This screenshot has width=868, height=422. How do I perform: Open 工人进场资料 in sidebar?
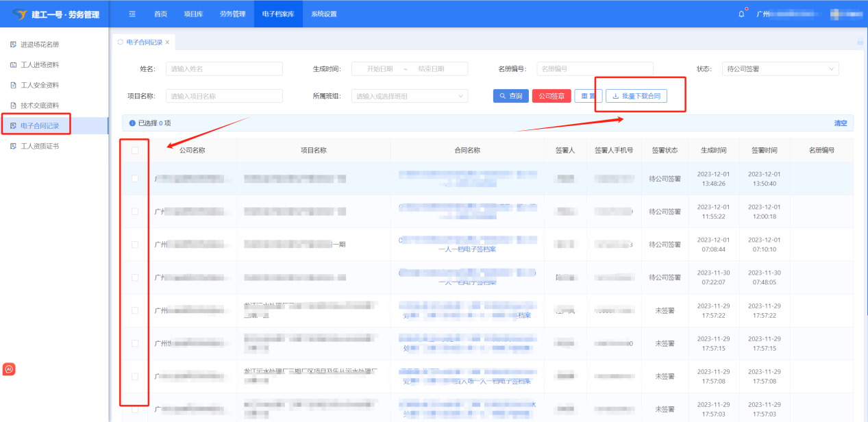click(x=39, y=65)
